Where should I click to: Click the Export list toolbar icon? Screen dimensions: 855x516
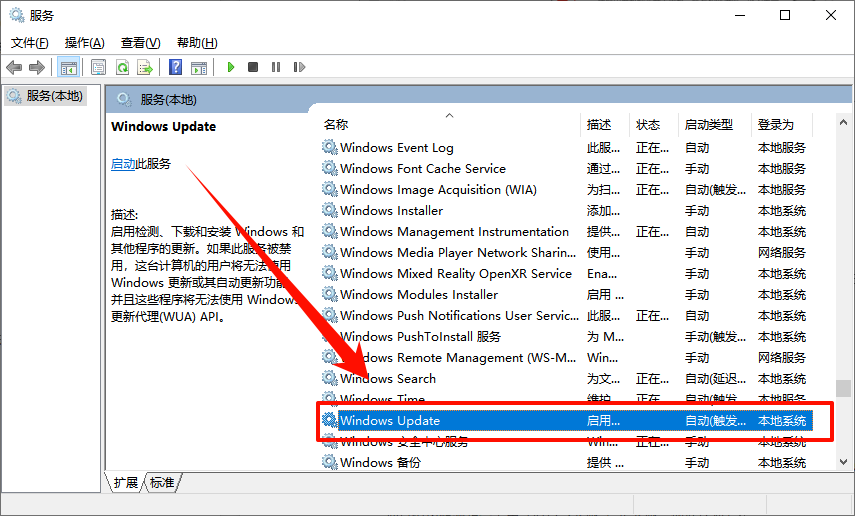145,67
